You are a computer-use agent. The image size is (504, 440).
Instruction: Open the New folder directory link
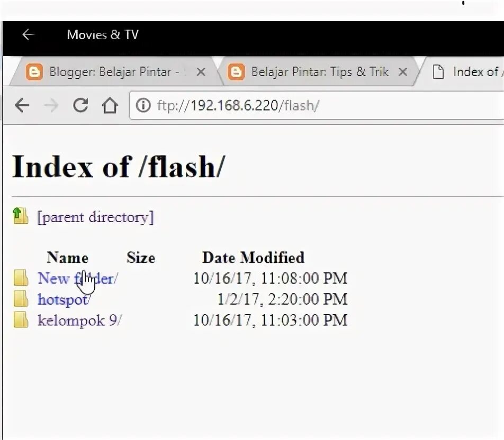point(77,278)
